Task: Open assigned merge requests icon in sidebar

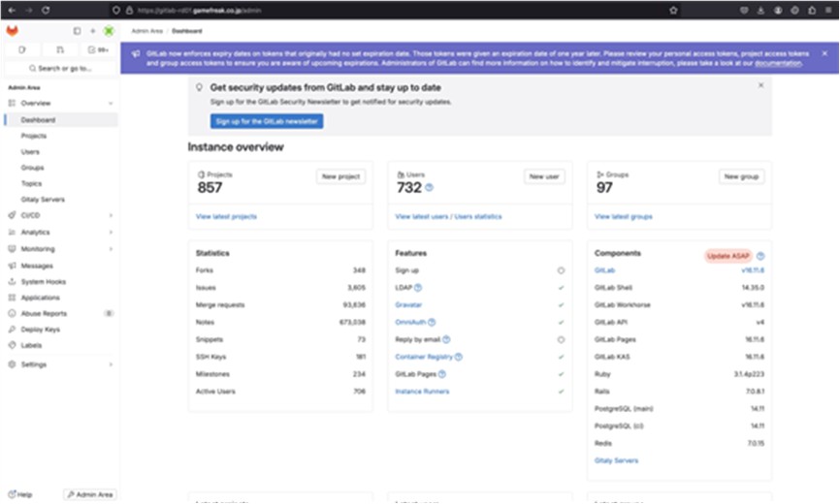Action: coord(60,49)
